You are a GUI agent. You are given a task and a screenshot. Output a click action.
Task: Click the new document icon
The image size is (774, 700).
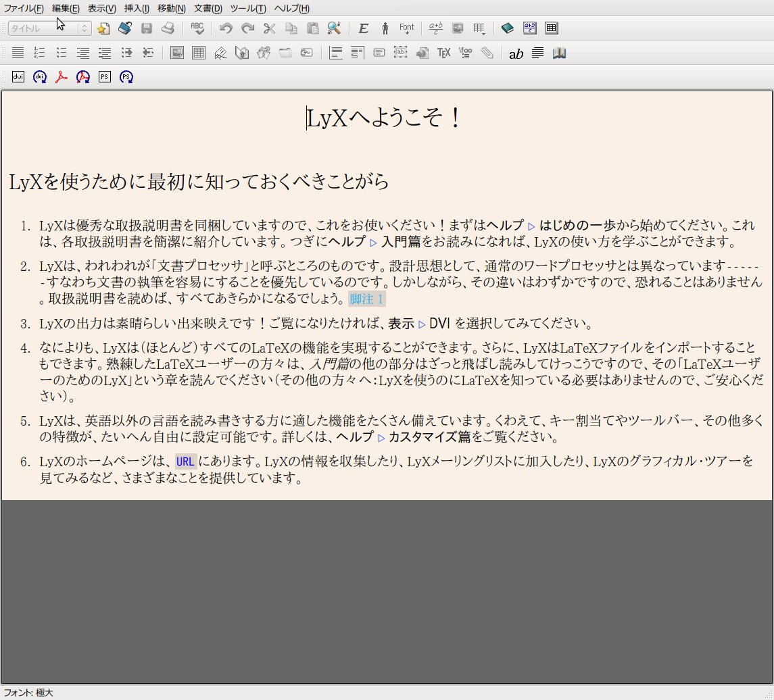(x=103, y=28)
